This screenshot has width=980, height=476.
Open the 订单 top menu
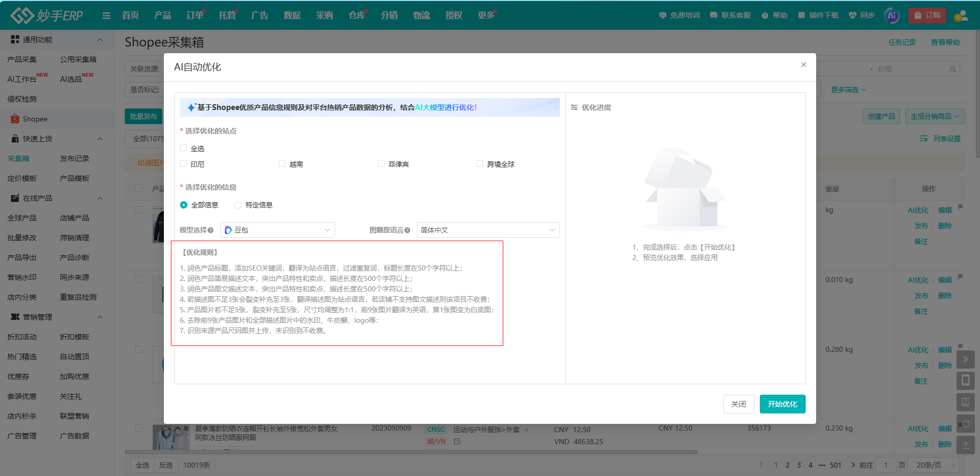coord(195,15)
